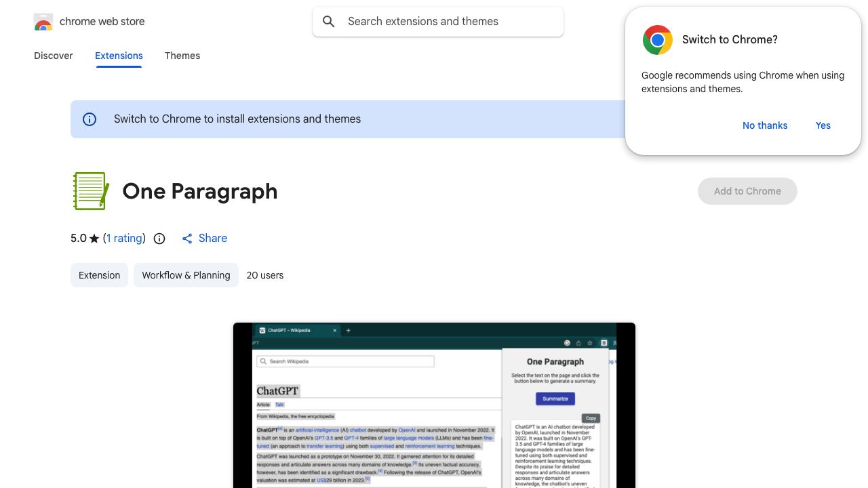
Task: Click the Summarize button in the preview
Action: point(555,399)
